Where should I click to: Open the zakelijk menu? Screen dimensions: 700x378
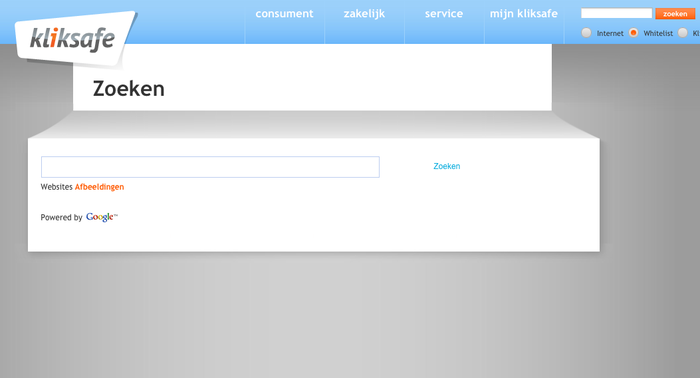pos(364,14)
